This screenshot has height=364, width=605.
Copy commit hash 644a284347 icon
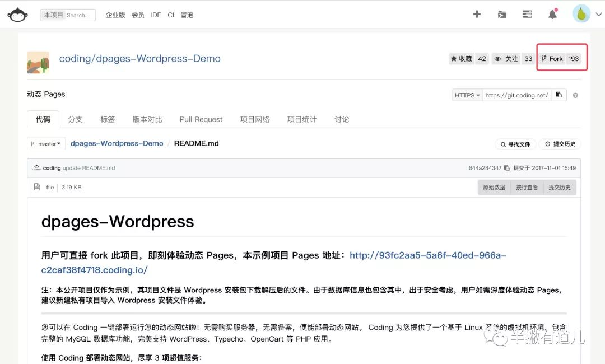pyautogui.click(x=506, y=168)
